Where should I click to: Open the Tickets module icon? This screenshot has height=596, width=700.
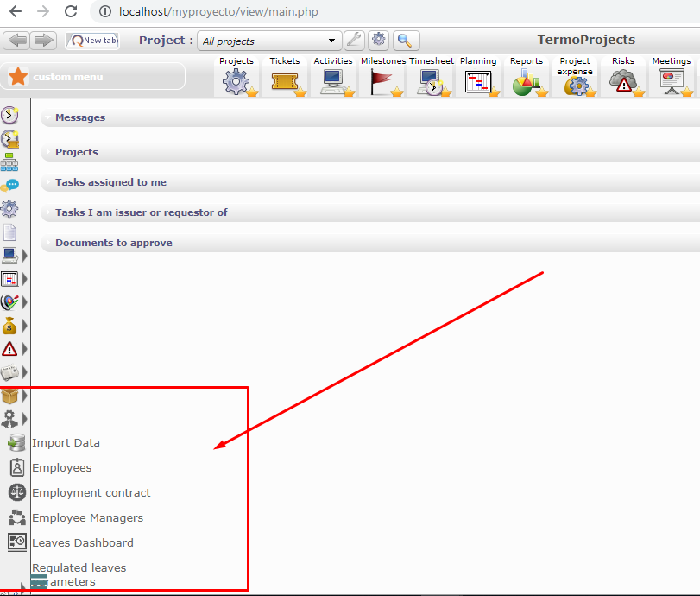tap(284, 81)
